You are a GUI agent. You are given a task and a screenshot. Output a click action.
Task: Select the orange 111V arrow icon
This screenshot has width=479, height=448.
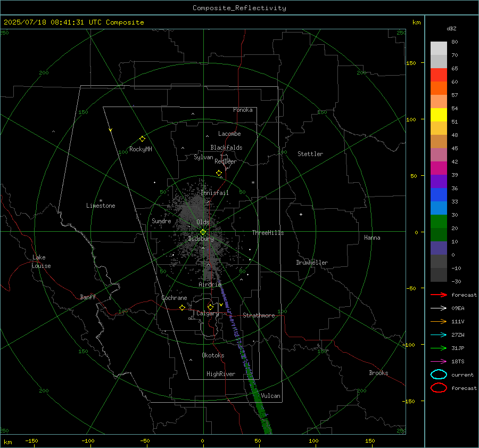439,321
